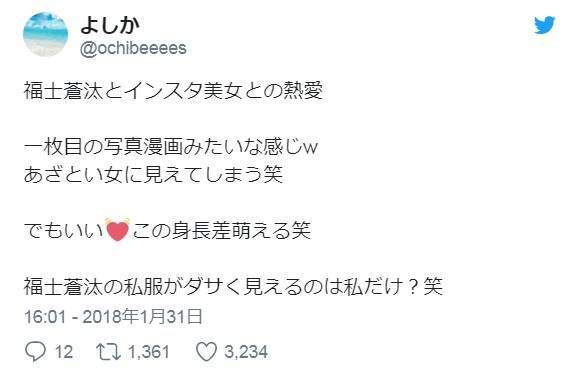
Task: Visit the @ochibeeees handle link
Action: coord(133,48)
